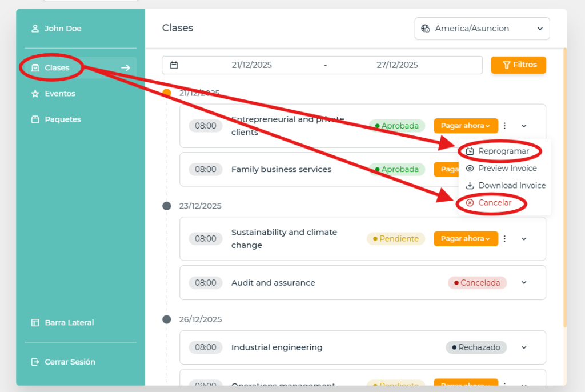
Task: Select Preview Invoice menu option
Action: 507,169
